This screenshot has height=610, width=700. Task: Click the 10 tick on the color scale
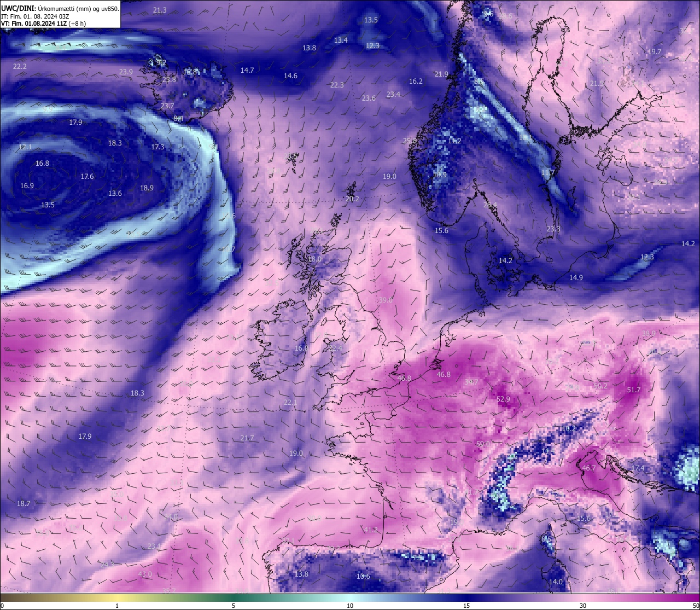(x=350, y=606)
